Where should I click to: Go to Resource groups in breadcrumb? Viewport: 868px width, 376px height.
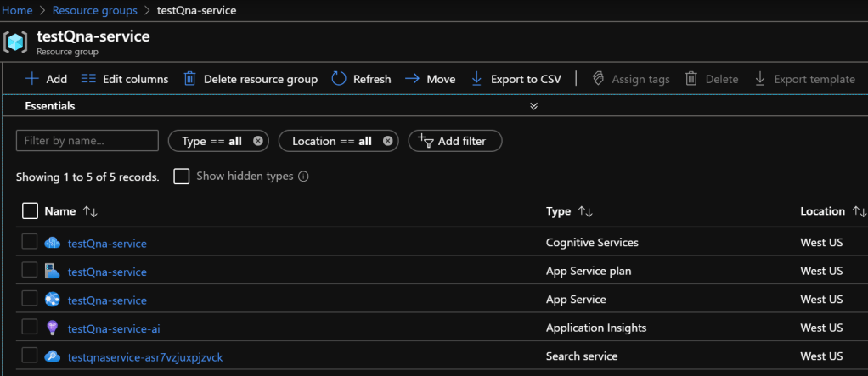click(95, 11)
